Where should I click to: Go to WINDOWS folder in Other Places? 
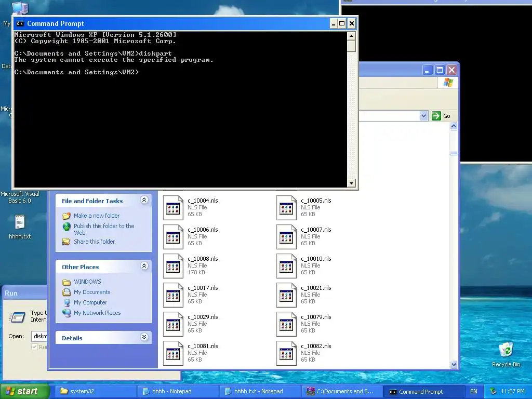point(87,282)
